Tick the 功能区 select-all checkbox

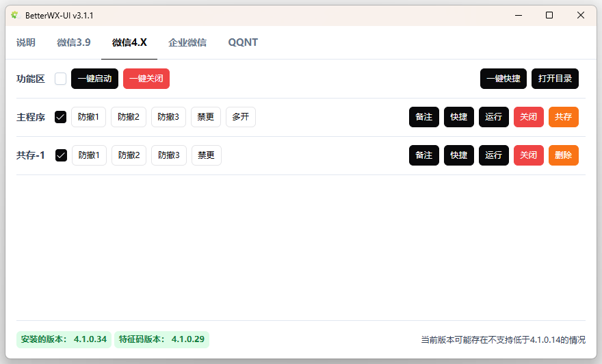tap(61, 79)
